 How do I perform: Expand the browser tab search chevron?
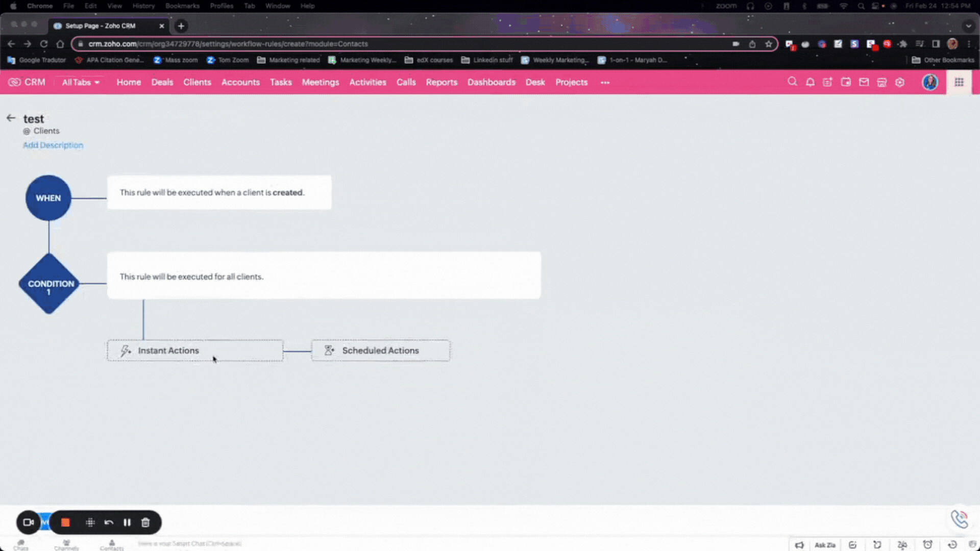968,26
